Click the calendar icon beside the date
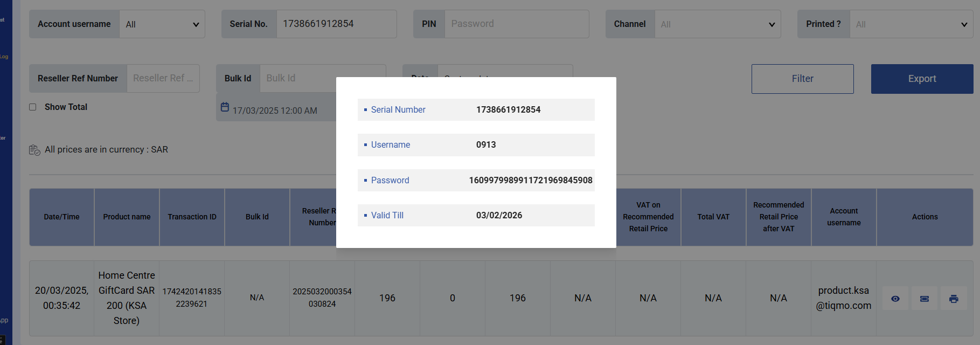 (225, 107)
